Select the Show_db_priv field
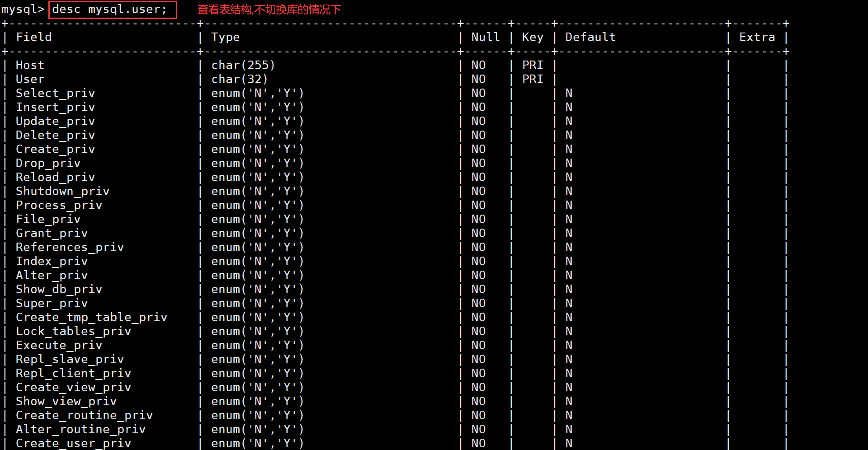868x450 pixels. point(59,289)
